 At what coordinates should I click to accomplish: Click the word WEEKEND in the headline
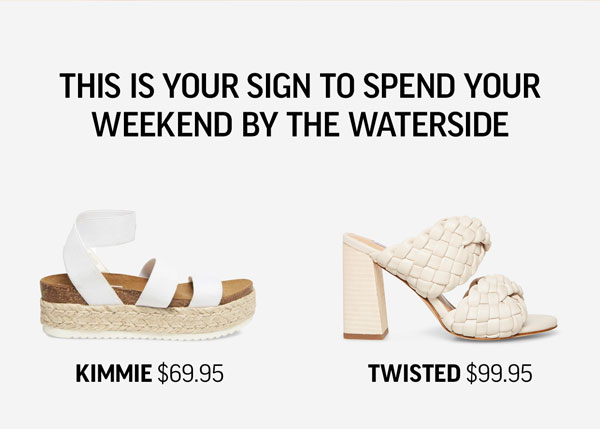(163, 124)
